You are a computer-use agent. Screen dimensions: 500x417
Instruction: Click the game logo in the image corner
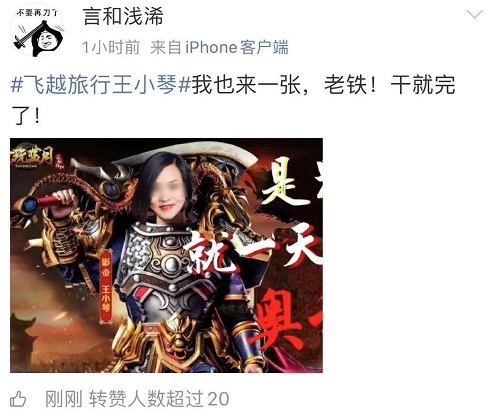(x=35, y=158)
